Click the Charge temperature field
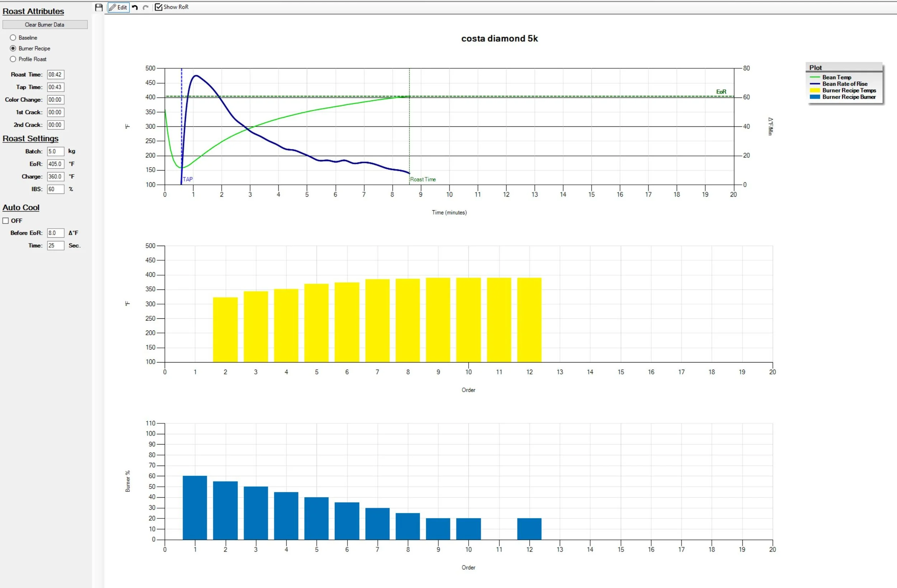 [55, 177]
